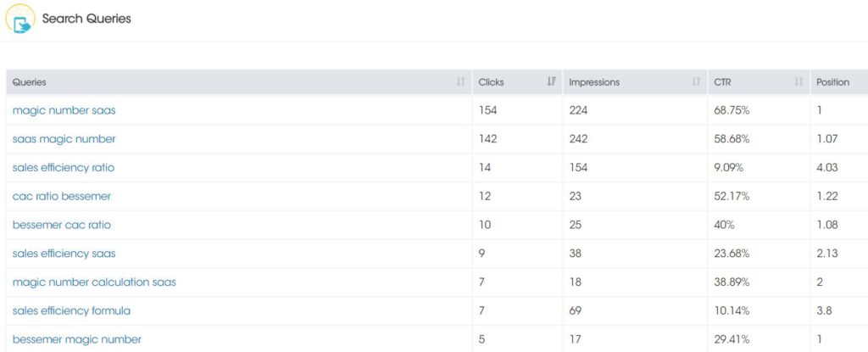Screen dimensions: 868x352
Task: Open the 'sales efficiency saas' query link
Action: (x=64, y=254)
